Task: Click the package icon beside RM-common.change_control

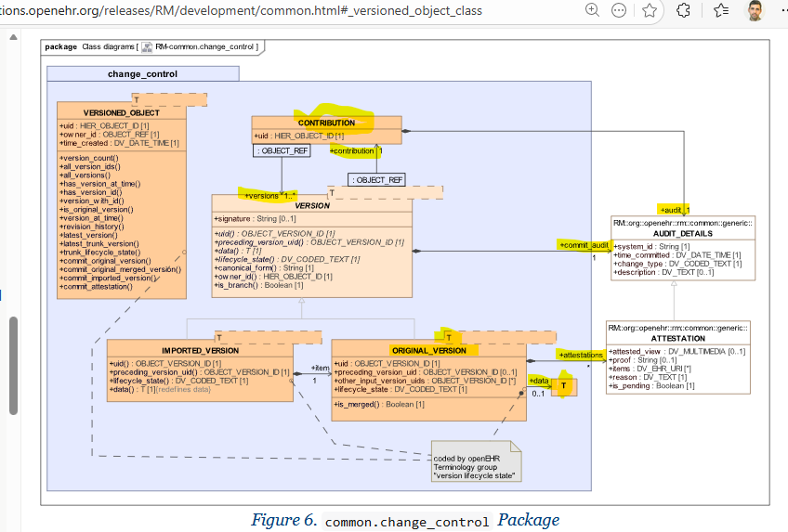Action: 147,46
